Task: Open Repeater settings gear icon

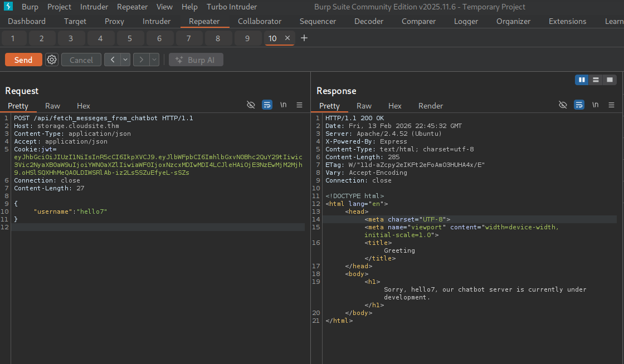Action: click(52, 60)
